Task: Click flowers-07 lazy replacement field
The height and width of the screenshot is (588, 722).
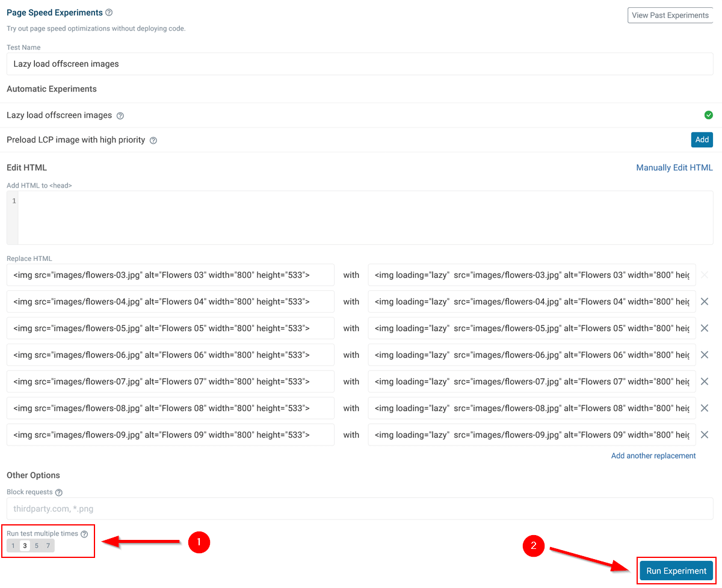Action: coord(532,382)
